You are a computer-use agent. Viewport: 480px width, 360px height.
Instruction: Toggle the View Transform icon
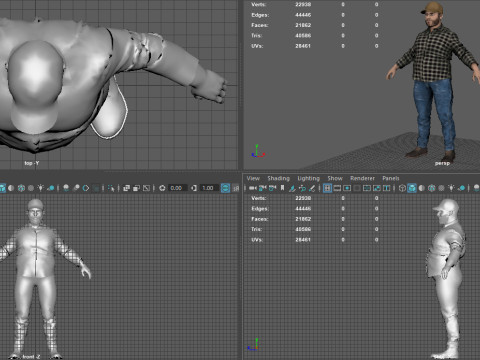point(225,188)
